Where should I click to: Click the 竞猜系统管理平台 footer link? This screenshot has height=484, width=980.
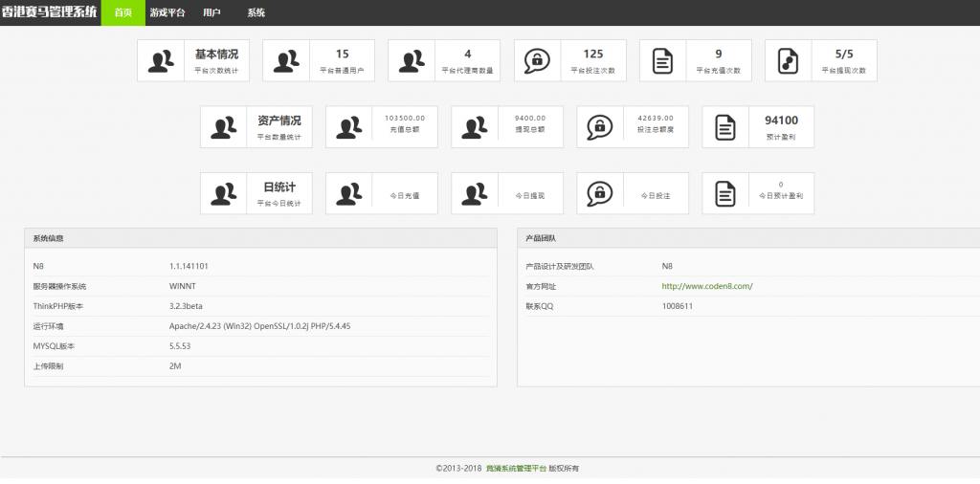click(x=516, y=469)
